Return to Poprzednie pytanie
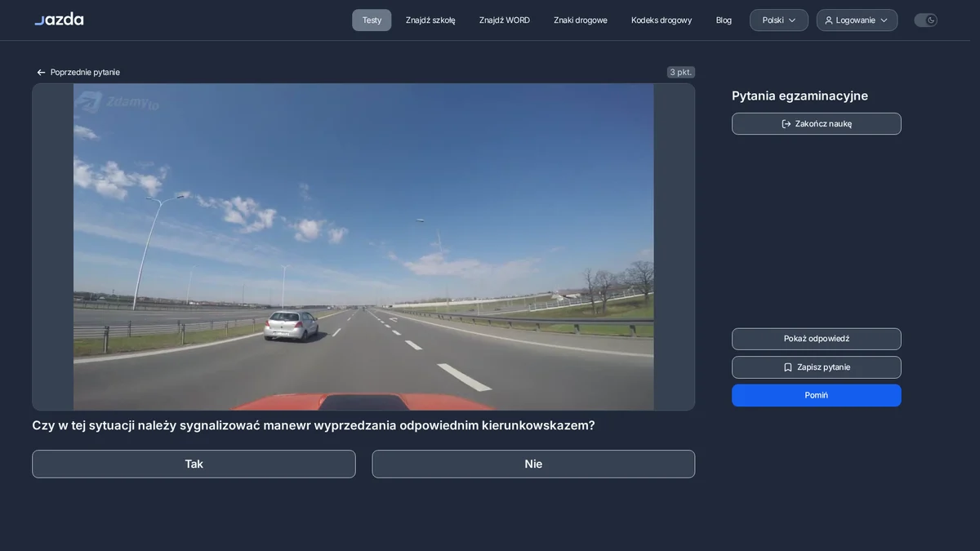Image resolution: width=980 pixels, height=551 pixels. (78, 73)
